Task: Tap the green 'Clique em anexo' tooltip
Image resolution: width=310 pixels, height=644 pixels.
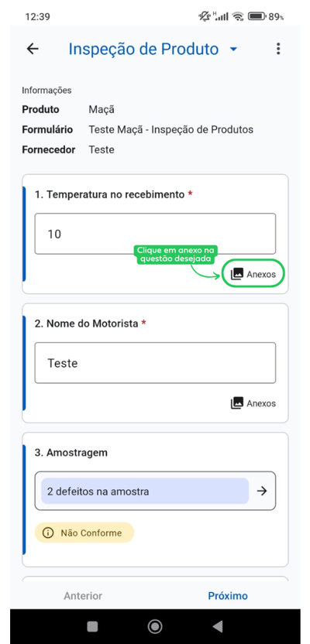Action: click(177, 255)
